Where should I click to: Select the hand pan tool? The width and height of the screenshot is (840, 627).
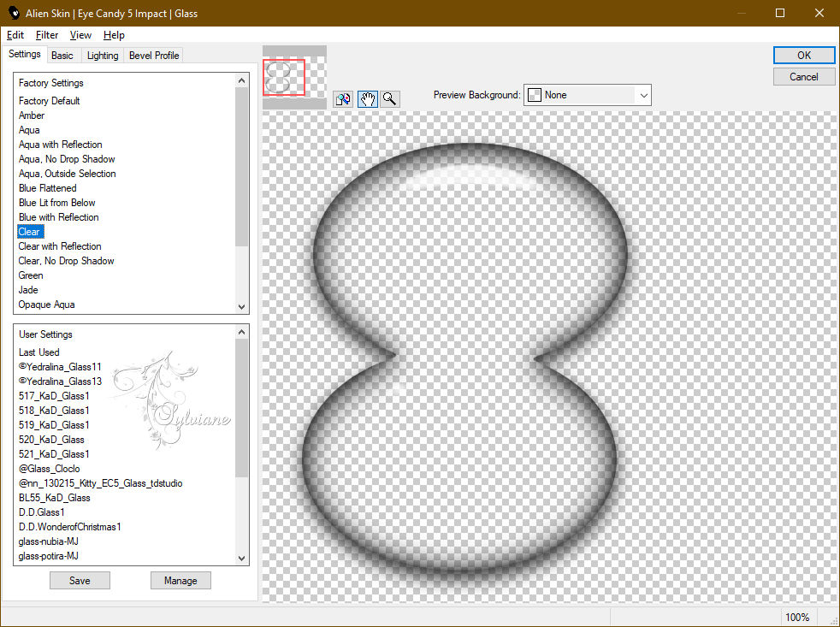coord(367,98)
